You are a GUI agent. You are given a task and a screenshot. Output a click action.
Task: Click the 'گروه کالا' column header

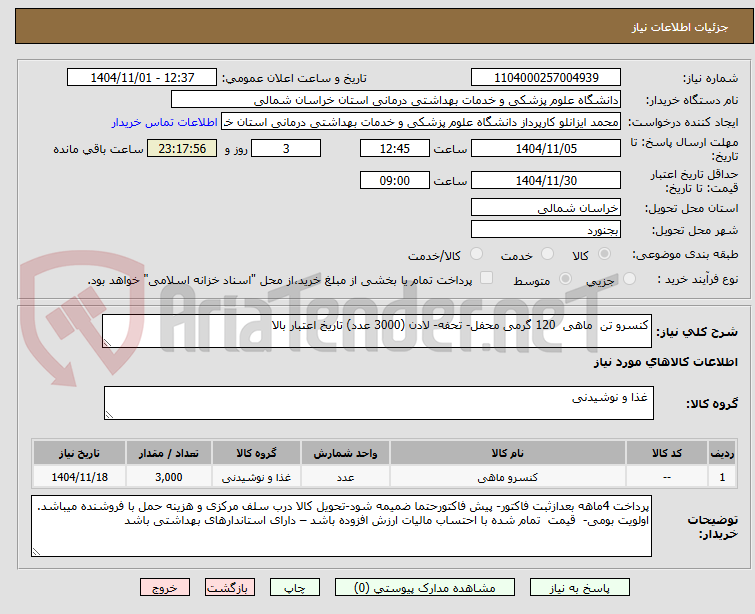point(256,453)
